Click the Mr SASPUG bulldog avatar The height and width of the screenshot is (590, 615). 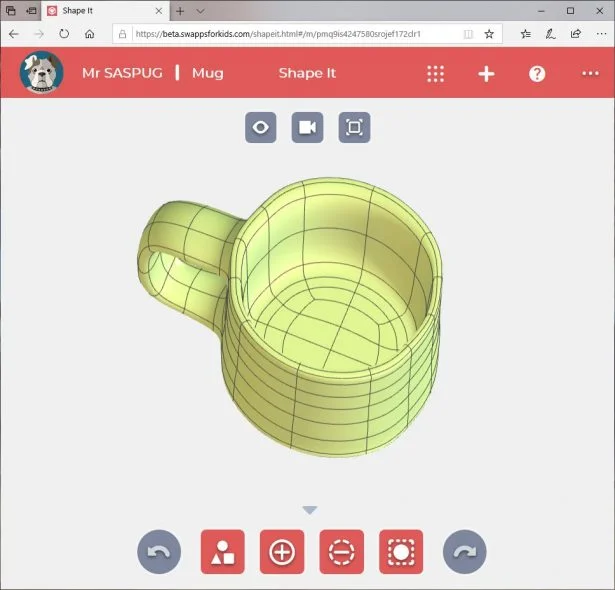[41, 72]
